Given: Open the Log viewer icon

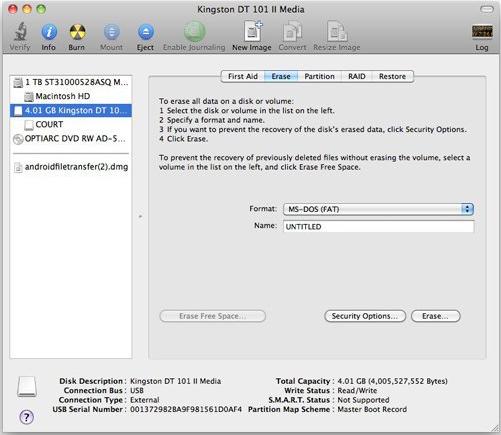Looking at the screenshot, I should click(x=482, y=32).
